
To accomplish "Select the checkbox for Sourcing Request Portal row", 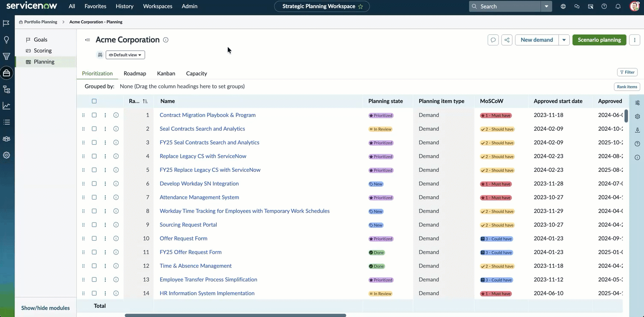I will [94, 225].
